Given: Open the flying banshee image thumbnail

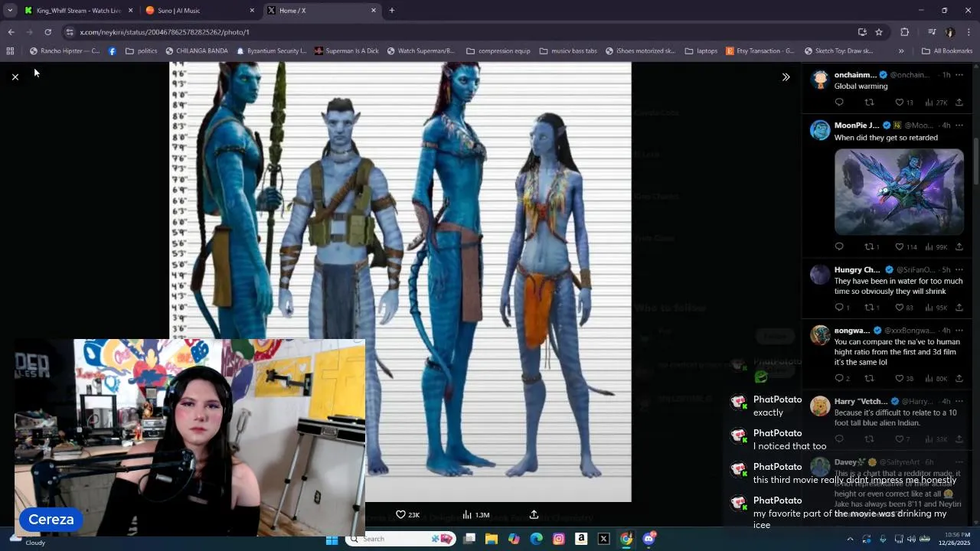Looking at the screenshot, I should pyautogui.click(x=899, y=191).
